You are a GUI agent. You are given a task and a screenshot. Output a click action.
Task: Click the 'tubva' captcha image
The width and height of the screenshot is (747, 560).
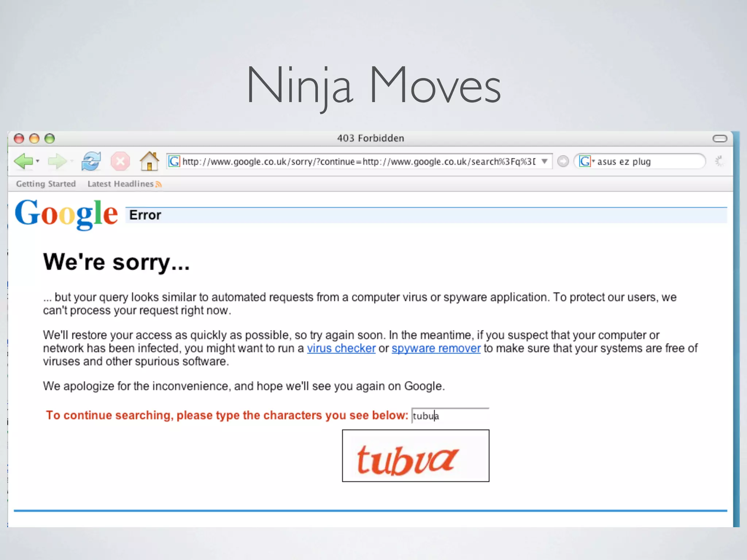pyautogui.click(x=415, y=456)
